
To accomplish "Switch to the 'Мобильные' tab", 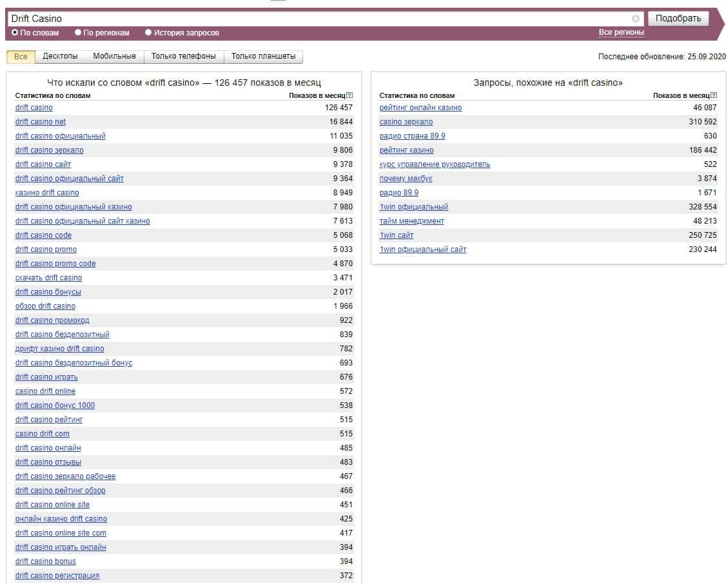I will pyautogui.click(x=114, y=57).
